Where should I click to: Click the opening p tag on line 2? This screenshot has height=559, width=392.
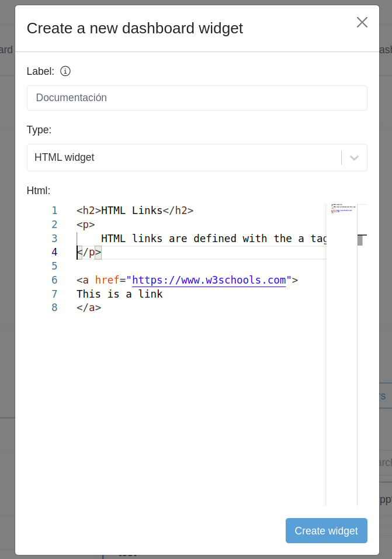point(85,225)
